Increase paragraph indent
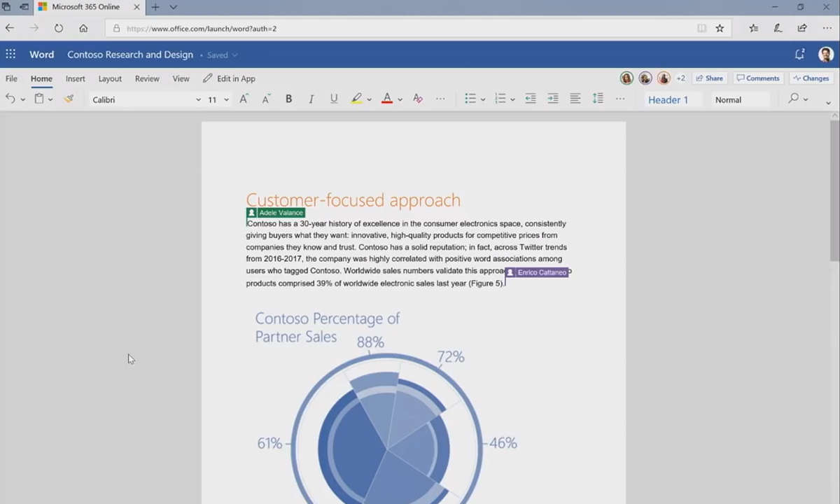 (553, 99)
